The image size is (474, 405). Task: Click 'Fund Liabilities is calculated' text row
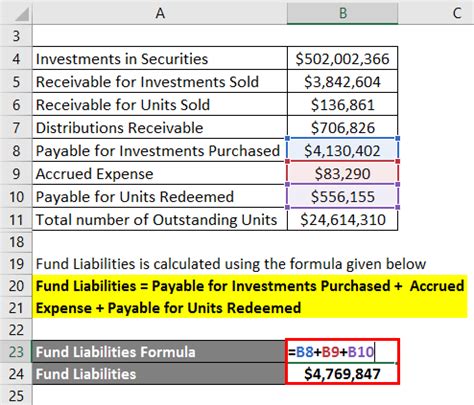[231, 264]
